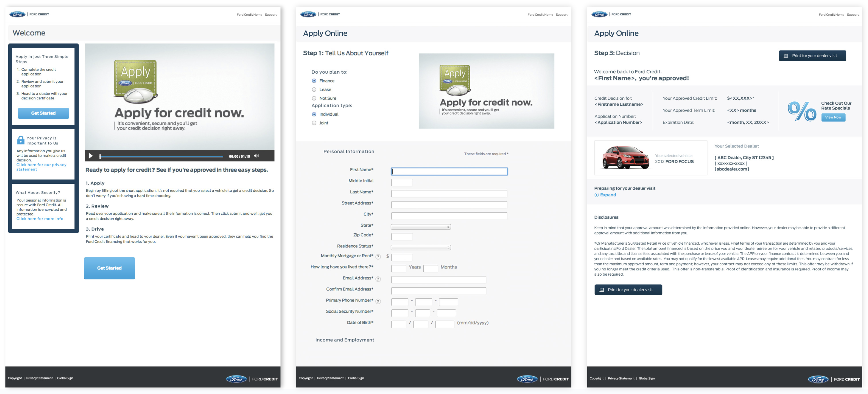Open the State dropdown
868x394 pixels.
[x=420, y=227]
